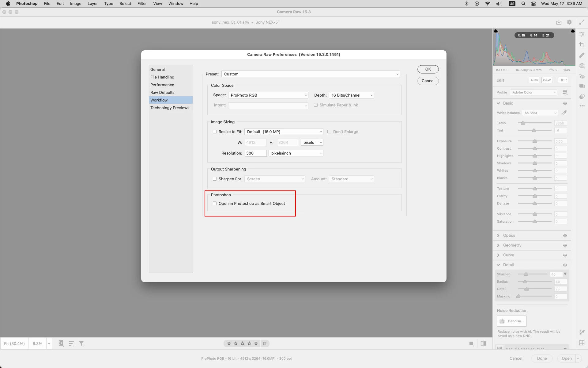Expand the Optics panel section
Viewport: 588px width, 368px height.
[x=509, y=236]
